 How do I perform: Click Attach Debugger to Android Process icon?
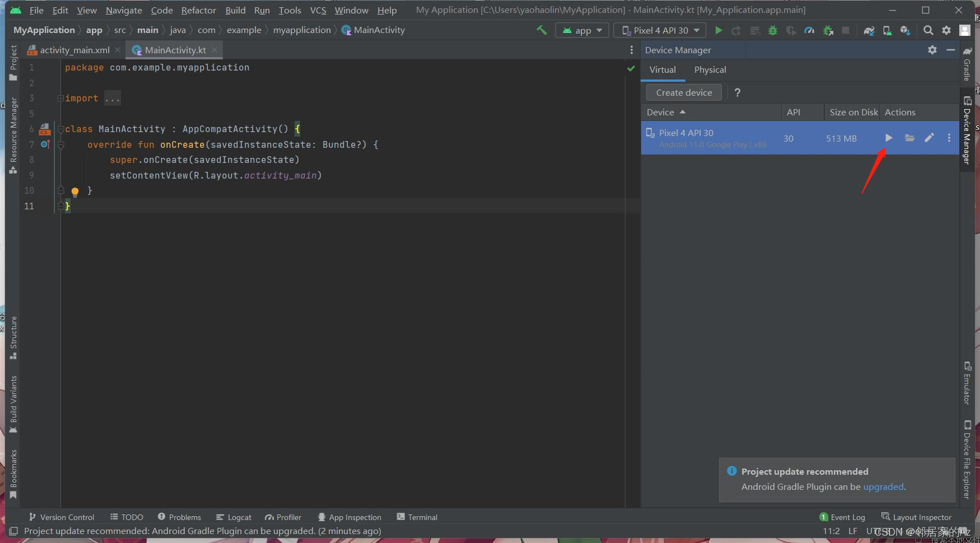click(x=828, y=30)
